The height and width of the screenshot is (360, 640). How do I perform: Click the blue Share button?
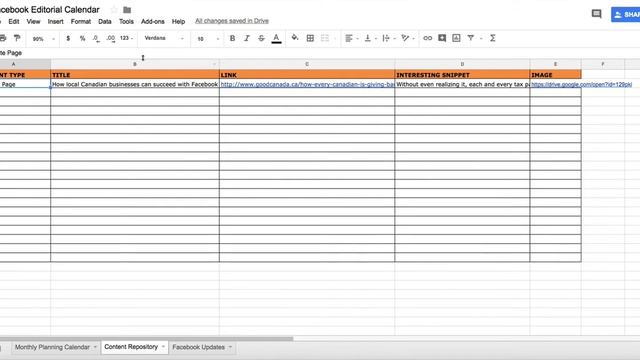[625, 14]
